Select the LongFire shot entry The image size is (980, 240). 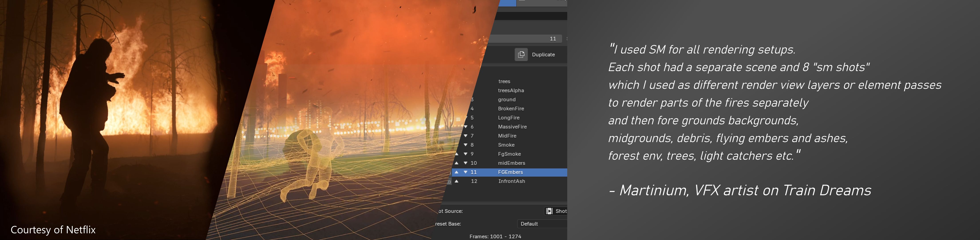point(508,118)
